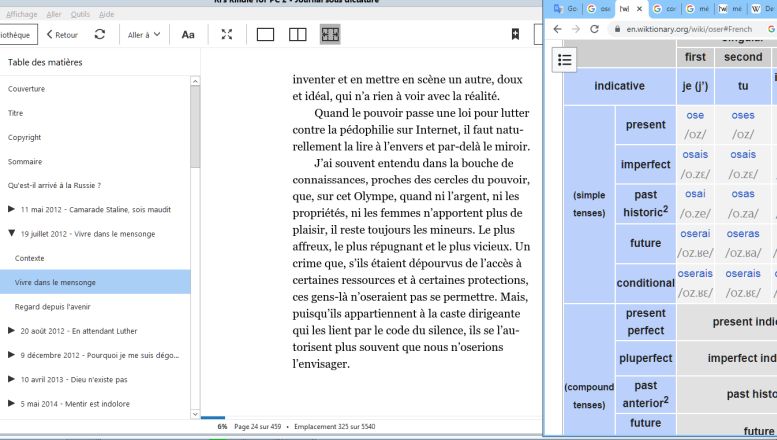Open the Contexte section
The image size is (777, 440).
click(x=29, y=258)
